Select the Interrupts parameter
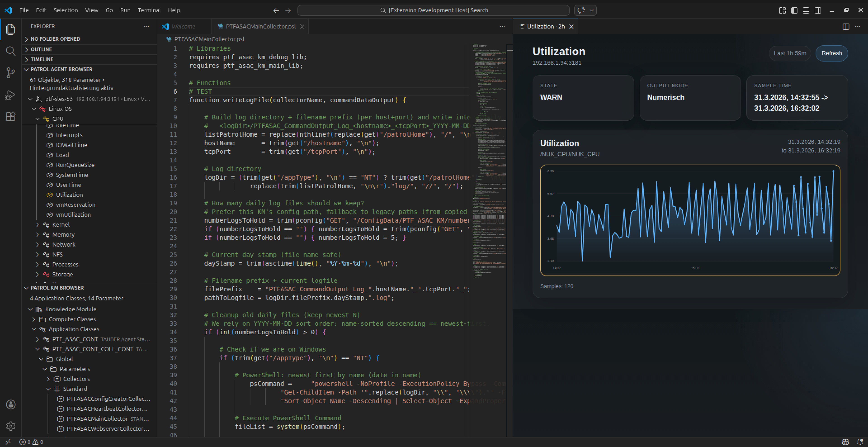 pos(69,135)
